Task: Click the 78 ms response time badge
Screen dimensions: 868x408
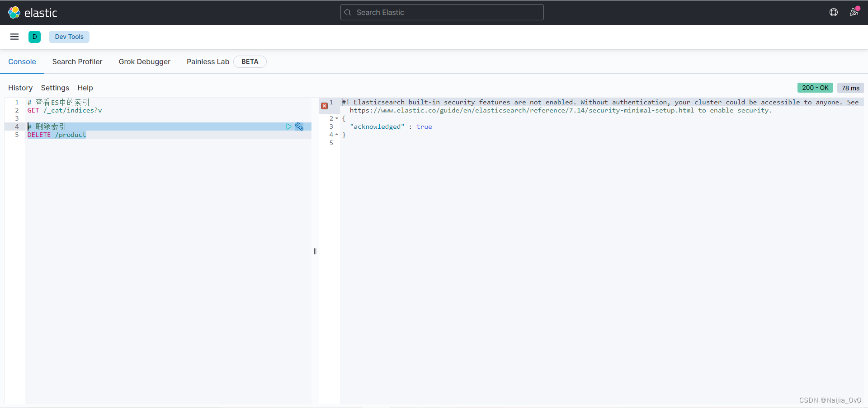Action: (x=850, y=88)
